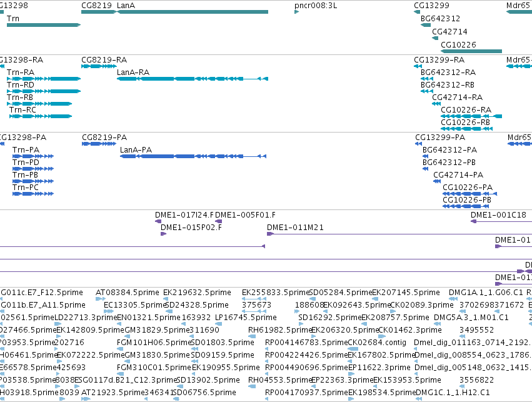Click the SD16292.5prime EST label
532x402 pixels.
pos(330,318)
